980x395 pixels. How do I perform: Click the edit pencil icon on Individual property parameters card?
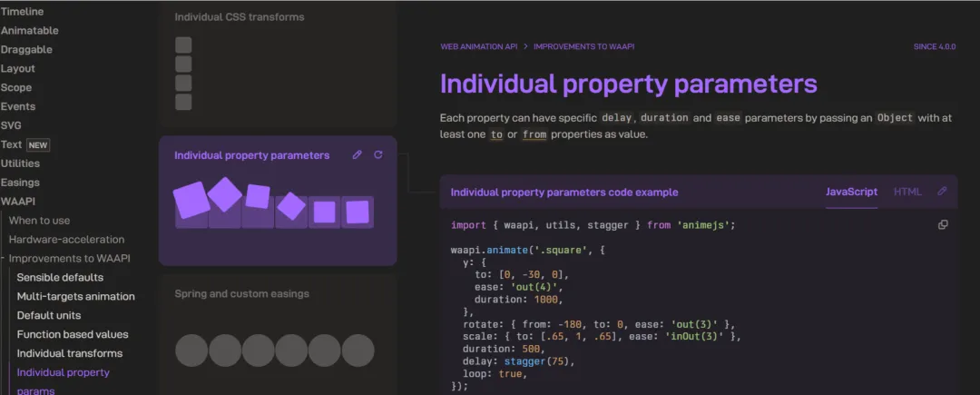pyautogui.click(x=357, y=154)
